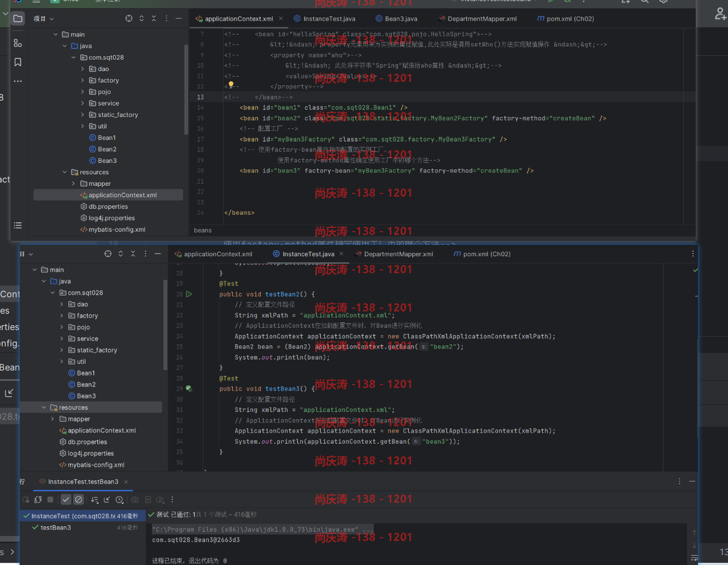Close applicationContext.xml tab in upper window

point(281,19)
